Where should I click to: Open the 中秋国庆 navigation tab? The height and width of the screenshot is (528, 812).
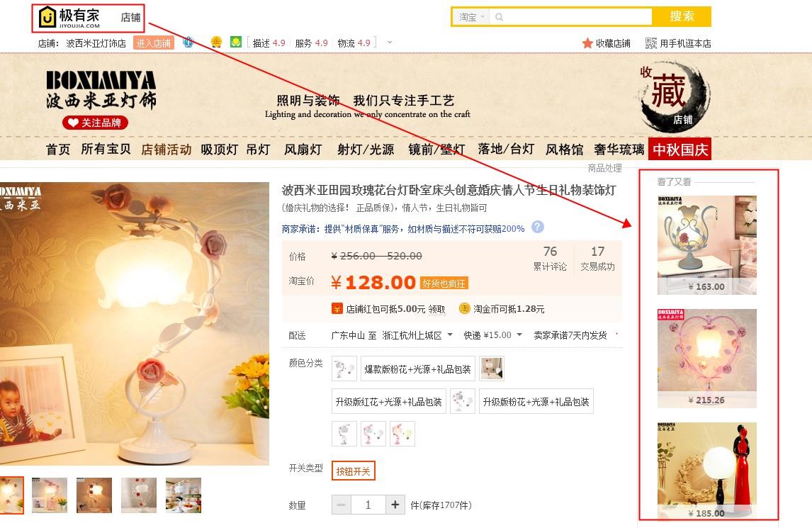click(x=680, y=150)
